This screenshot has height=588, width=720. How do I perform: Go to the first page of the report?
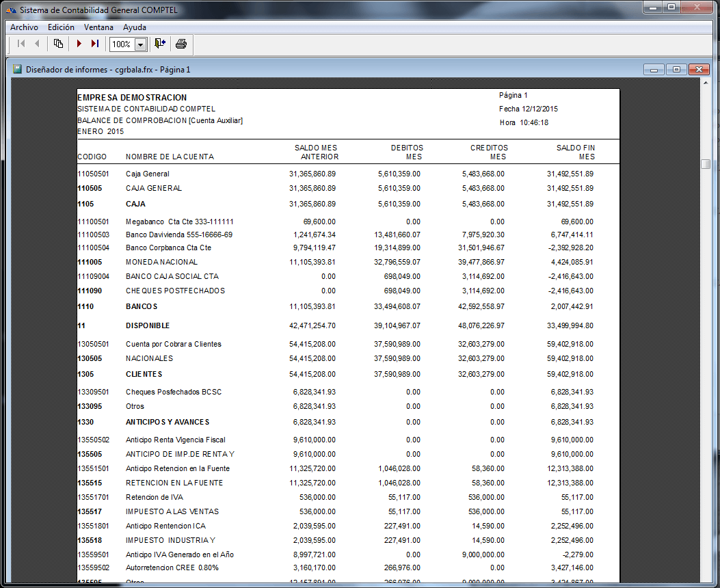[x=21, y=44]
